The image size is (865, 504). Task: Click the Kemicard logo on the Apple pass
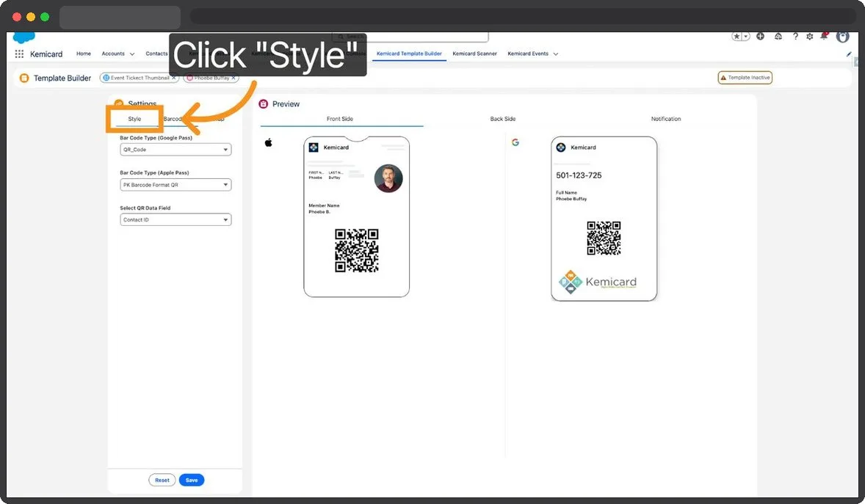314,147
